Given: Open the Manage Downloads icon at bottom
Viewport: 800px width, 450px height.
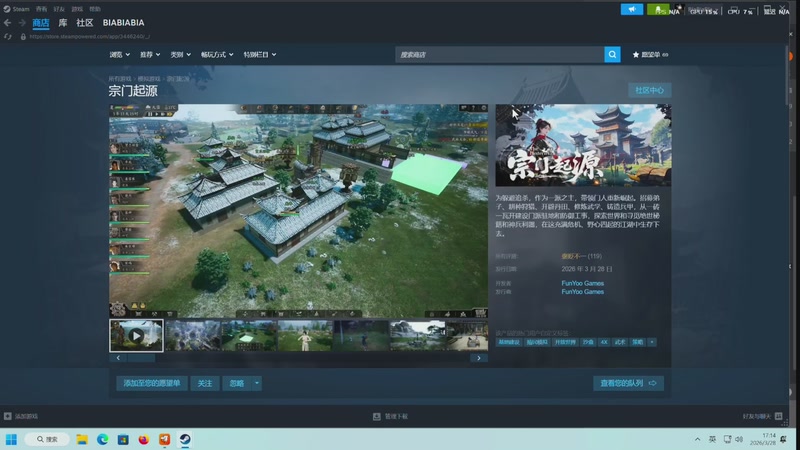Looking at the screenshot, I should pyautogui.click(x=377, y=416).
